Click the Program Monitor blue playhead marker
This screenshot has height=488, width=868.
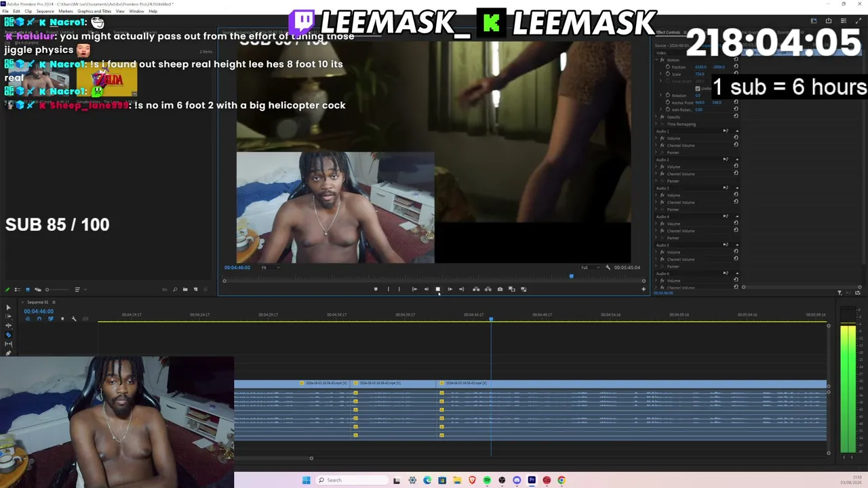(x=571, y=277)
